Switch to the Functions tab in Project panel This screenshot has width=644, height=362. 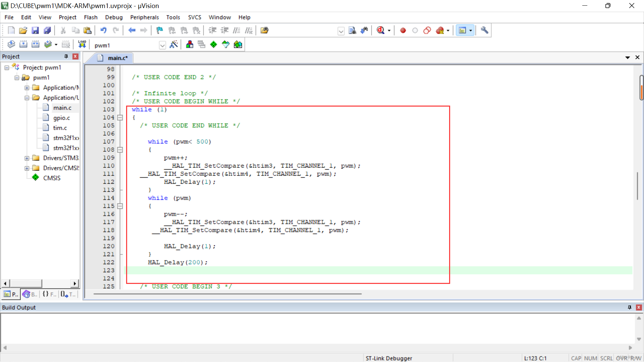(49, 294)
